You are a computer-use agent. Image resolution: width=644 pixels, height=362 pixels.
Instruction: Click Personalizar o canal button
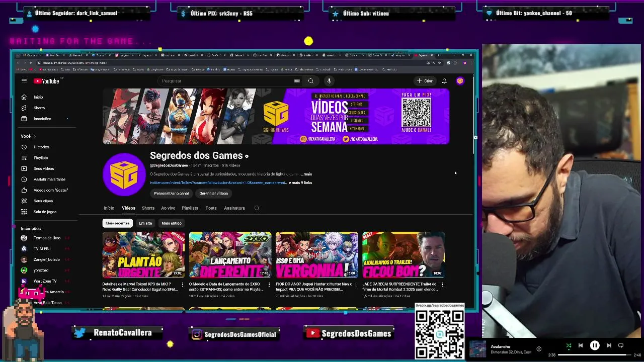click(172, 194)
